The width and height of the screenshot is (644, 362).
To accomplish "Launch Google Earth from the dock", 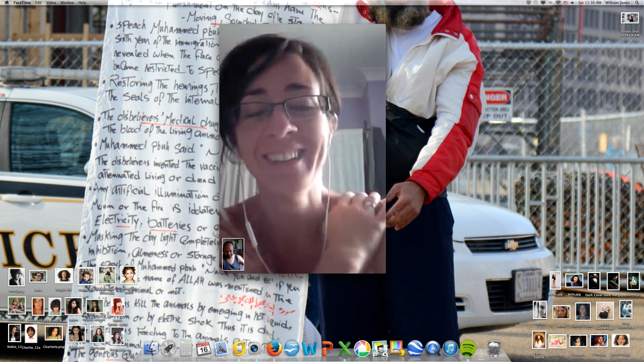I will (415, 349).
